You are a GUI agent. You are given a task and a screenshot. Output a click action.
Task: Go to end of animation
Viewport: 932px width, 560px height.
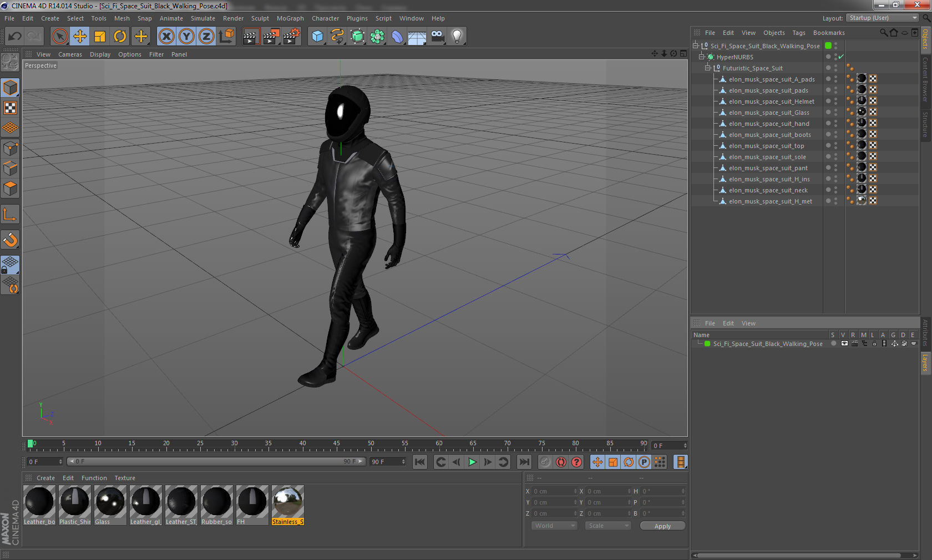pyautogui.click(x=524, y=462)
